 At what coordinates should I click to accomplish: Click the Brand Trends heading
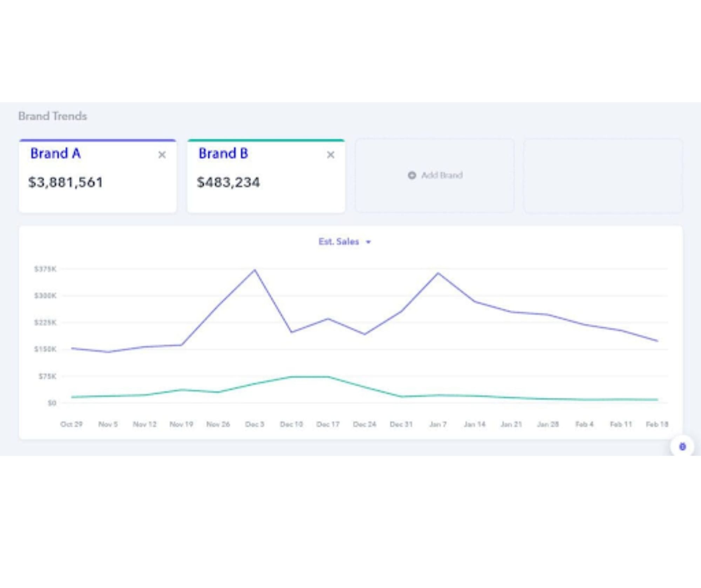click(53, 116)
